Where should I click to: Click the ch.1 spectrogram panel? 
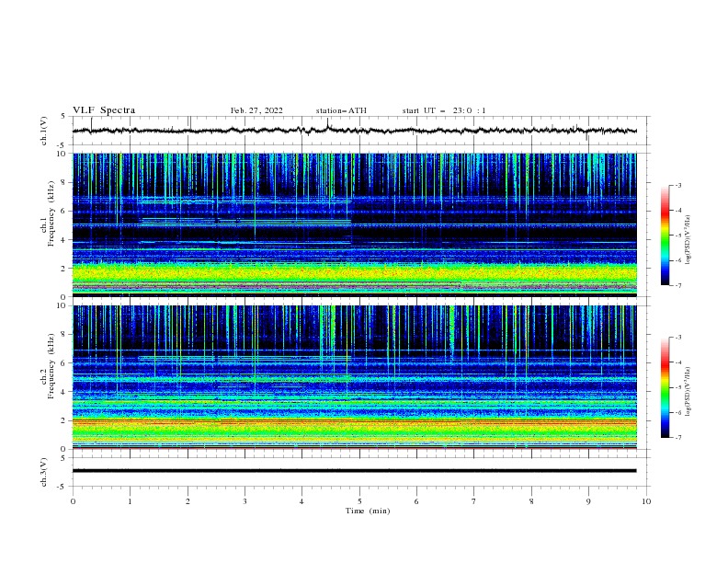click(354, 224)
